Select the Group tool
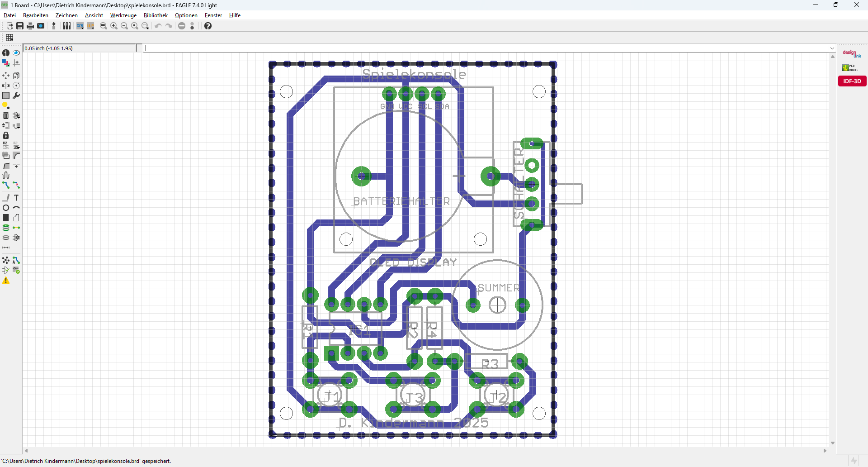This screenshot has height=467, width=868. (x=6, y=95)
